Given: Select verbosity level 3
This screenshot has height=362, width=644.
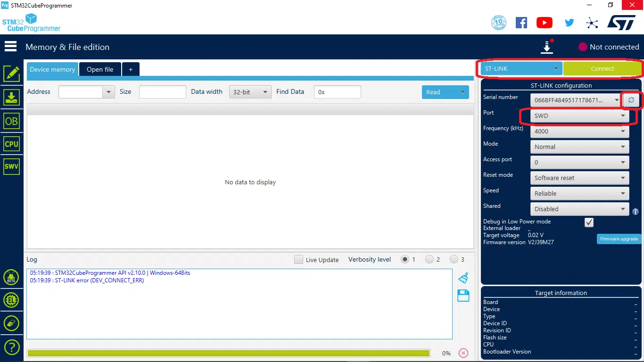Looking at the screenshot, I should (454, 259).
